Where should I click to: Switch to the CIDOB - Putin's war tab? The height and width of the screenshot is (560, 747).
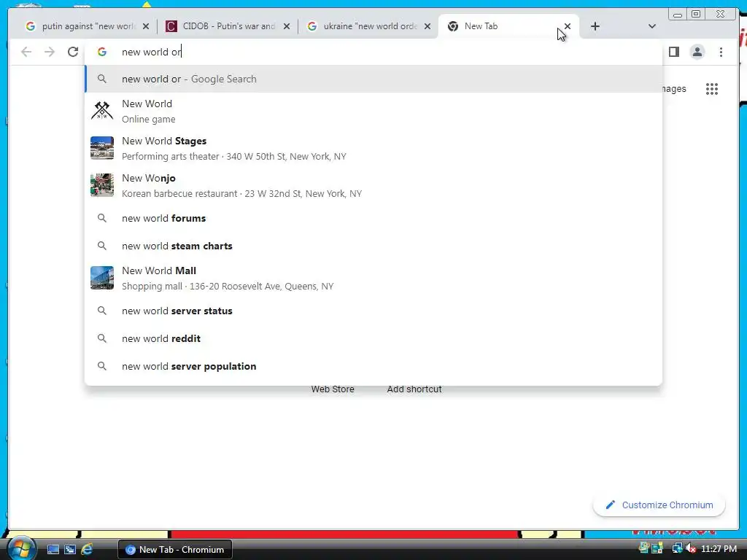coord(227,26)
